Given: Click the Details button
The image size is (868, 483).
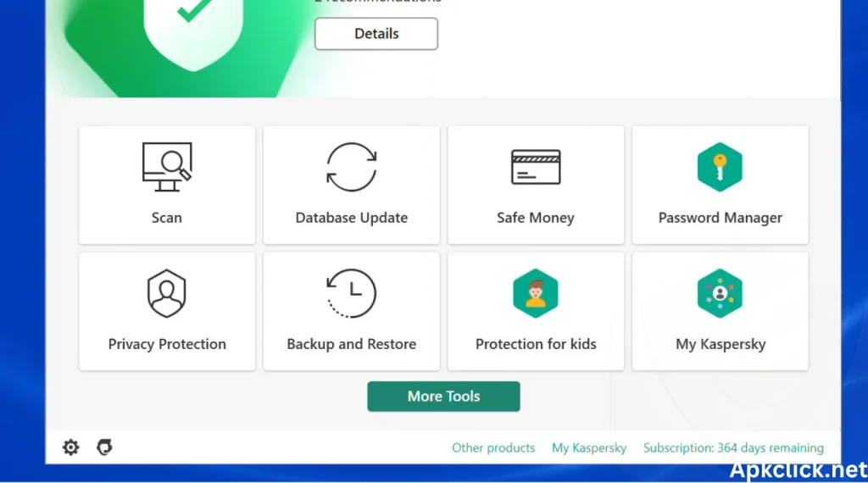Looking at the screenshot, I should [x=376, y=34].
